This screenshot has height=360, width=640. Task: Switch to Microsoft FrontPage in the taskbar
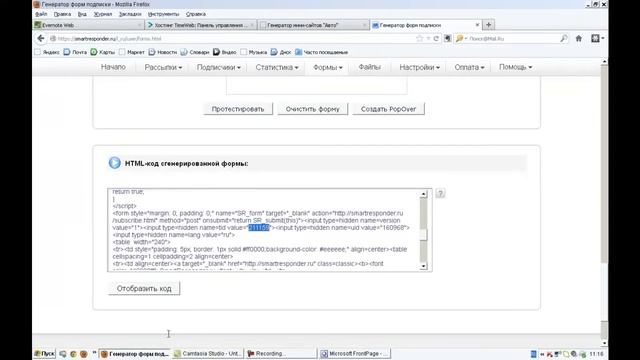click(x=354, y=353)
